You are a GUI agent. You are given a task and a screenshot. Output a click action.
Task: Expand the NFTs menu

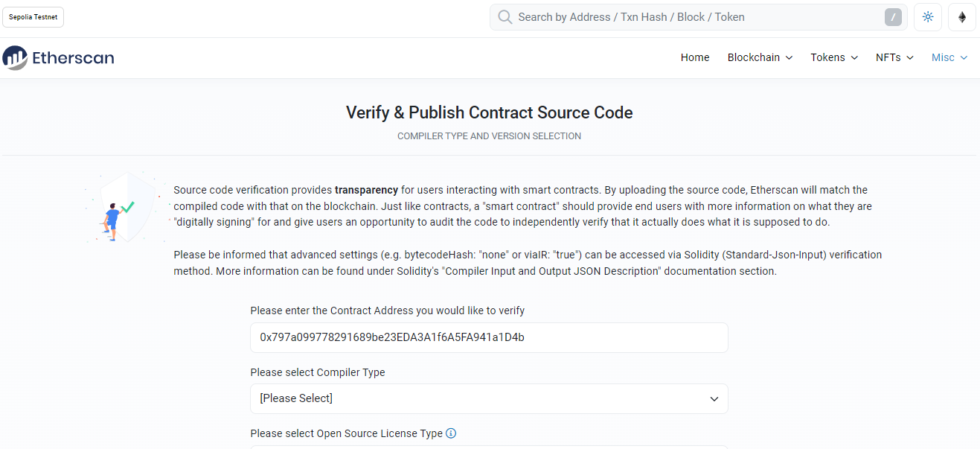tap(894, 57)
